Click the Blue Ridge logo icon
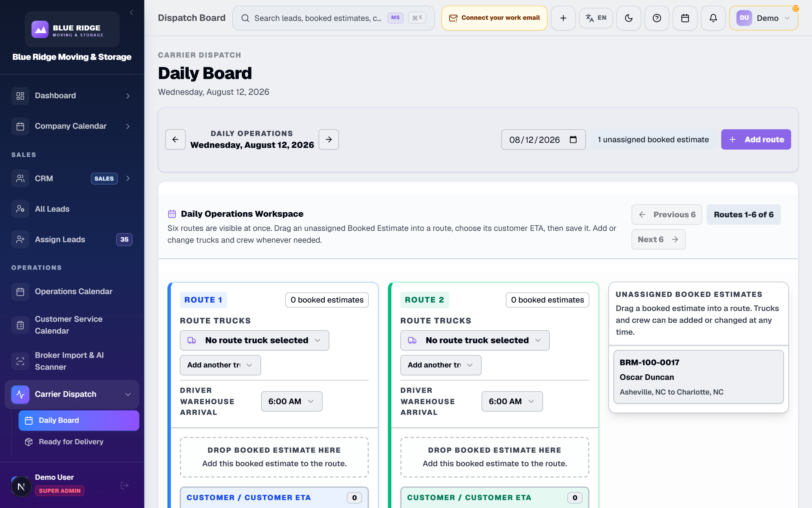The width and height of the screenshot is (812, 508). pyautogui.click(x=40, y=30)
